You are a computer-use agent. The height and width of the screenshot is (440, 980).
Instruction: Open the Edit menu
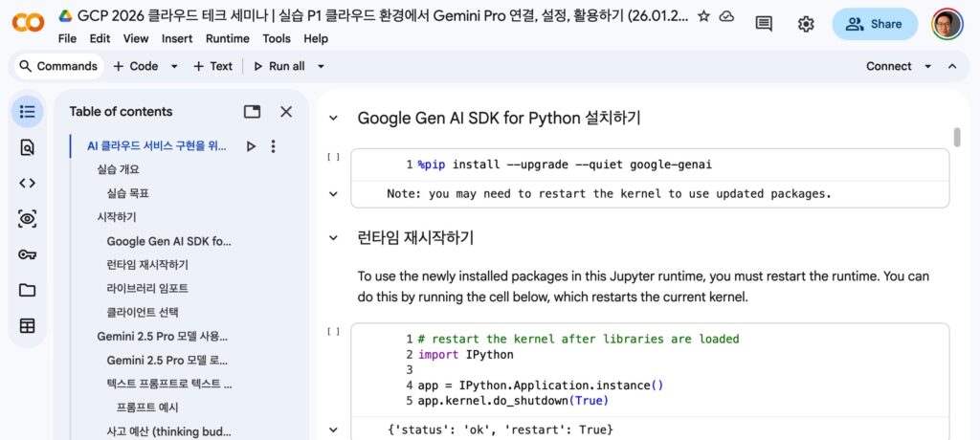click(100, 39)
